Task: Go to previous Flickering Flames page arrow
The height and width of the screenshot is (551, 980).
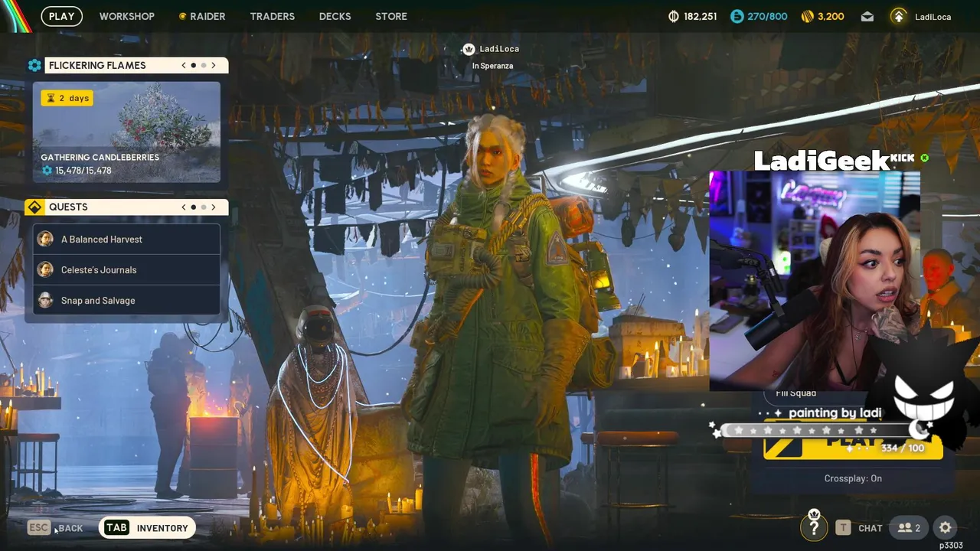Action: 184,66
